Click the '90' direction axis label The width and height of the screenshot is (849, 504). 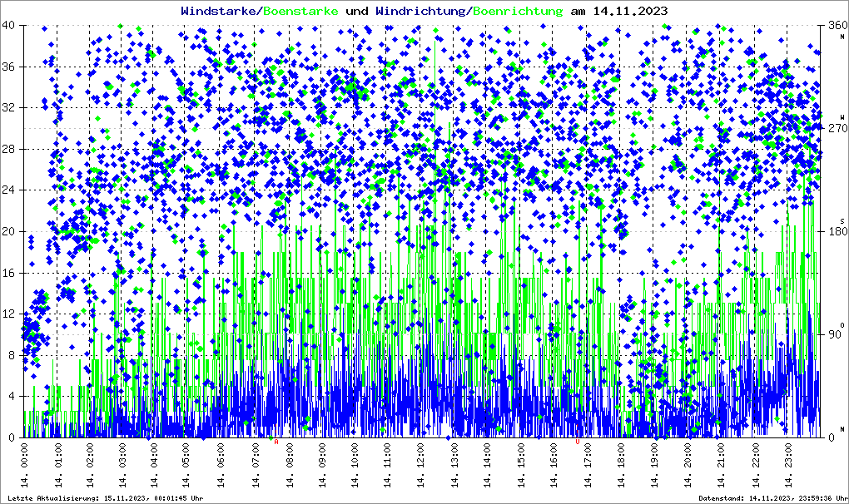coord(834,334)
